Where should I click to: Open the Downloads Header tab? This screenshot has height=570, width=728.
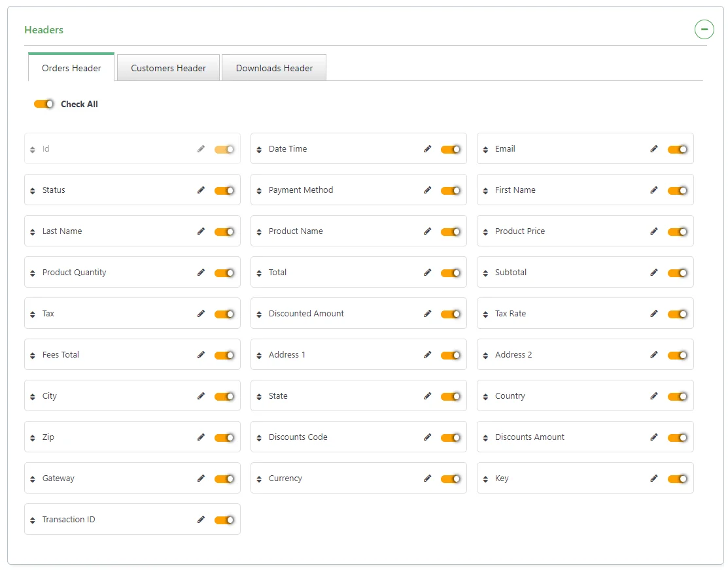coord(274,68)
